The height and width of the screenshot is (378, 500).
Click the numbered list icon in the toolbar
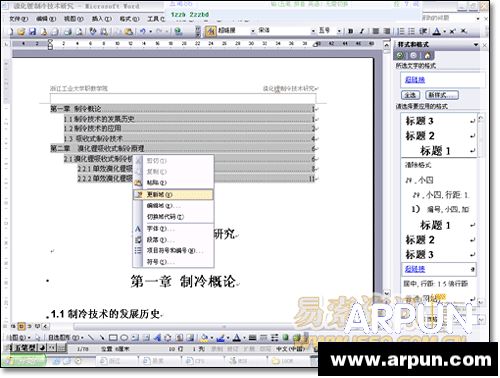[x=401, y=31]
